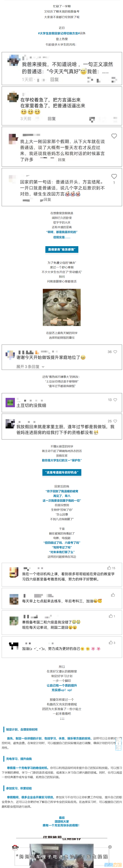The width and height of the screenshot is (123, 868).
Task: Open the cat meme image
Action: 61,307
